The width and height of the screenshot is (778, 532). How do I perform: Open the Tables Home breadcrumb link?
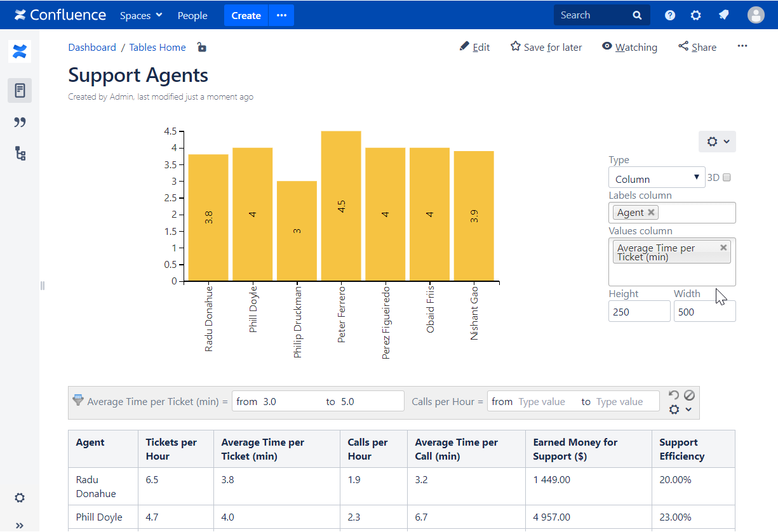click(158, 48)
